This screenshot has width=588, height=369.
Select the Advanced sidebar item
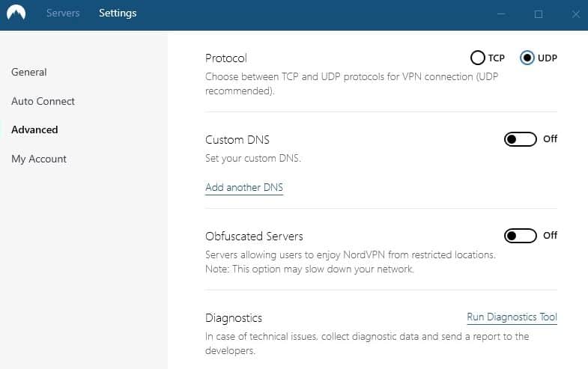pos(34,129)
